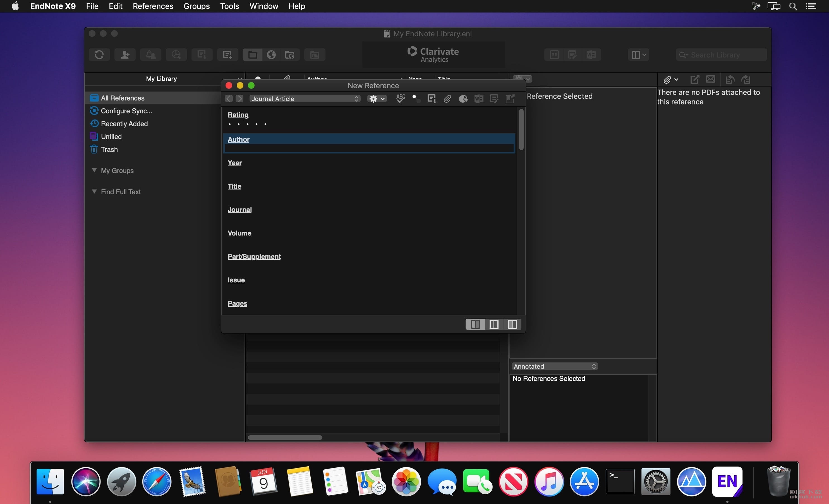Viewport: 829px width, 504px height.
Task: Click the Sync Library toolbar icon
Action: [99, 54]
